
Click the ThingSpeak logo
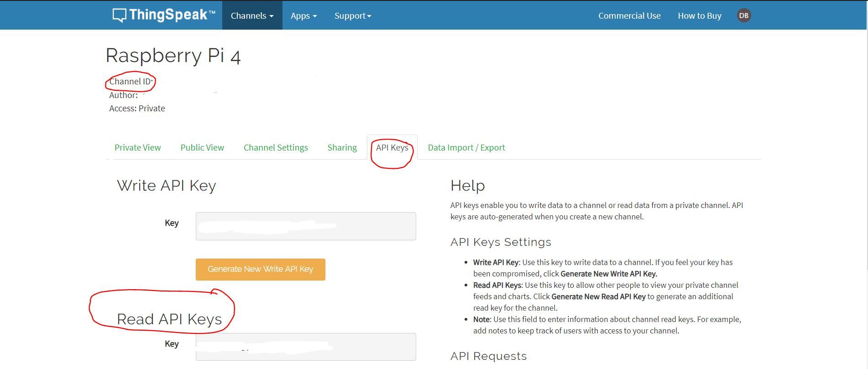164,15
